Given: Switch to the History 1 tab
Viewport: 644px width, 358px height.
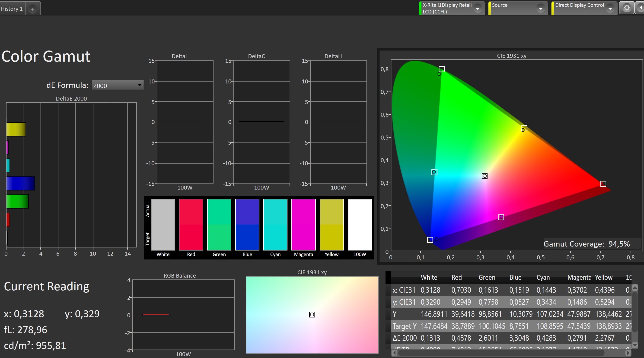Looking at the screenshot, I should (12, 9).
